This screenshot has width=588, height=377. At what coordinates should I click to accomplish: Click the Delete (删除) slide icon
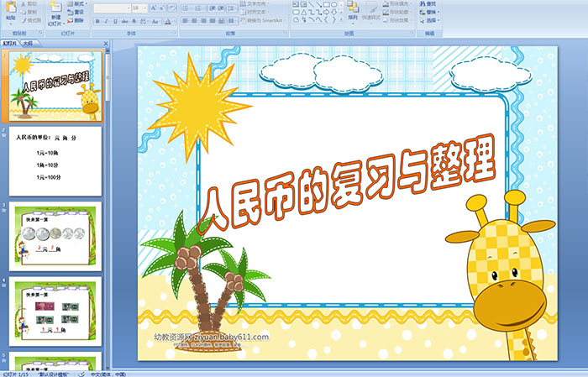(x=71, y=21)
